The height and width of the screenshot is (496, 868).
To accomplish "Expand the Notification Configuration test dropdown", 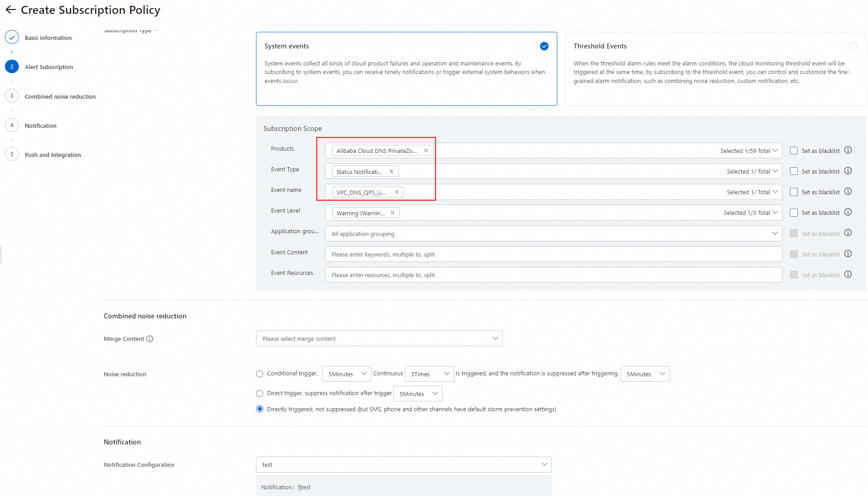I will coord(404,465).
